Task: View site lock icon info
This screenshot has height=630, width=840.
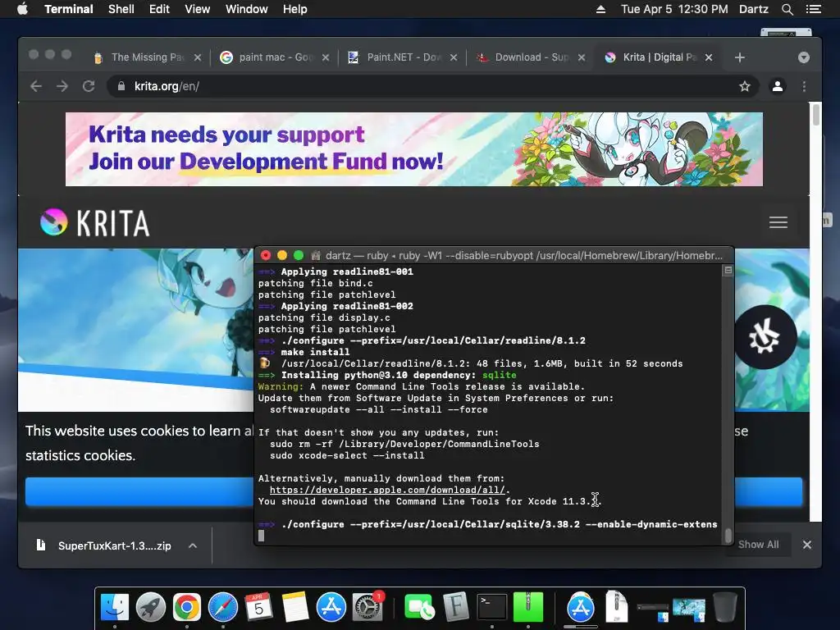Action: (x=121, y=86)
